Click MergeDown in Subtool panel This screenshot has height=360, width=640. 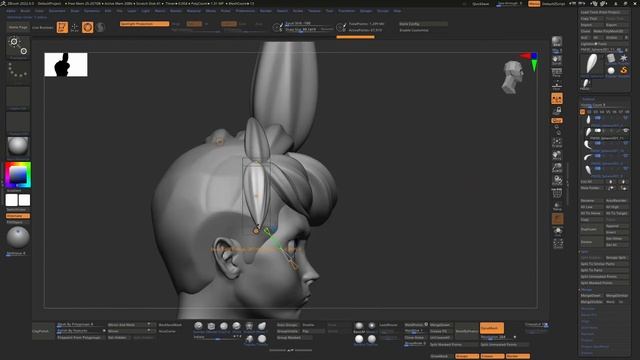pos(591,296)
